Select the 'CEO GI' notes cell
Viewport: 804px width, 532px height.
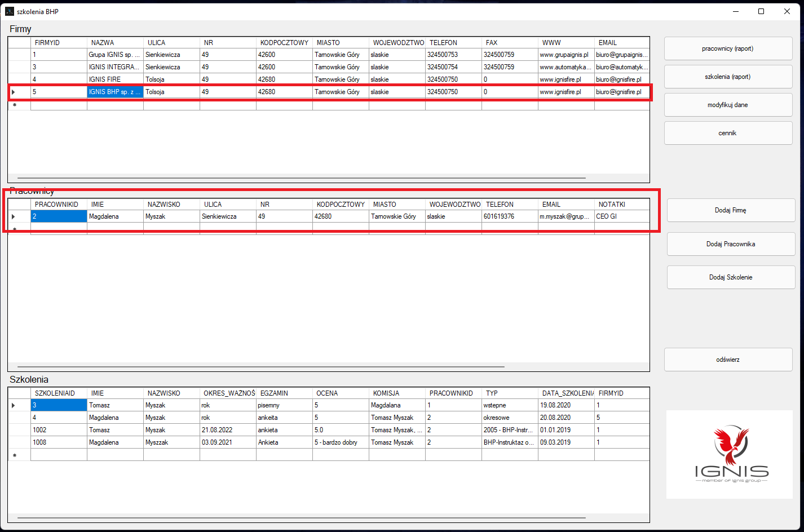(x=622, y=216)
